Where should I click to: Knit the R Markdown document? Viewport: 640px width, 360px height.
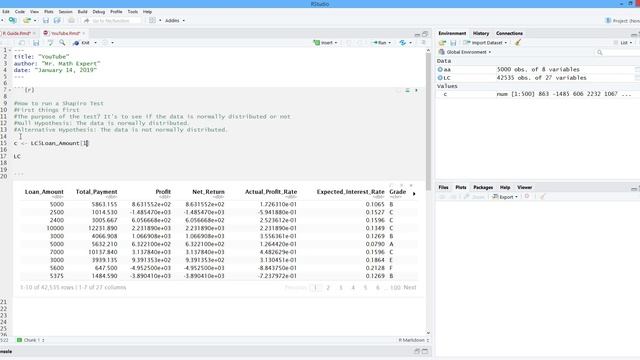[x=82, y=43]
